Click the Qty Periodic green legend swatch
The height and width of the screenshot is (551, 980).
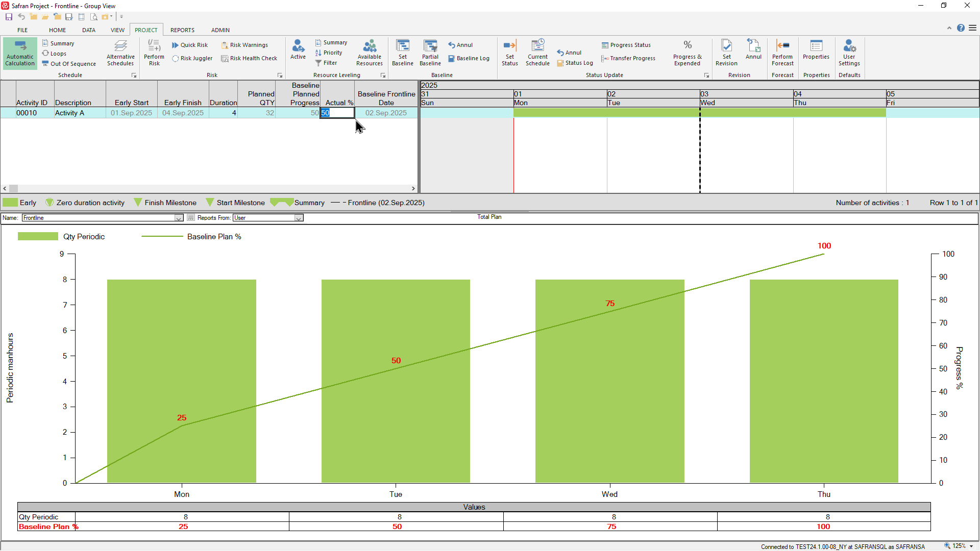38,237
